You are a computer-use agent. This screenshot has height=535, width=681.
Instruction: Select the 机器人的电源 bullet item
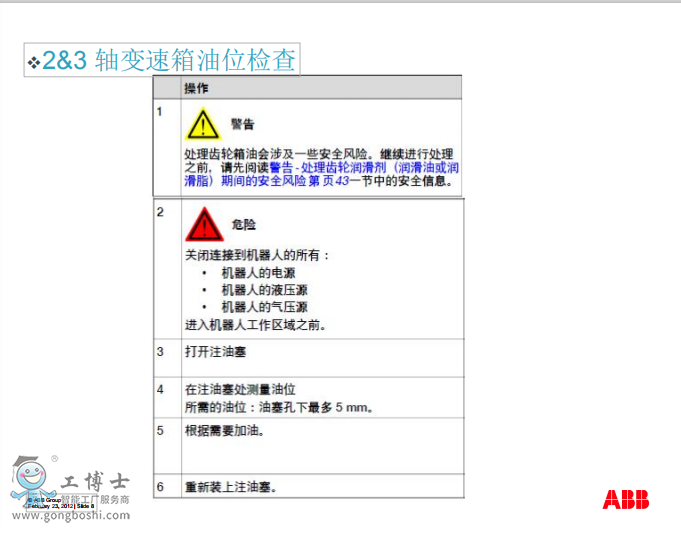click(258, 273)
